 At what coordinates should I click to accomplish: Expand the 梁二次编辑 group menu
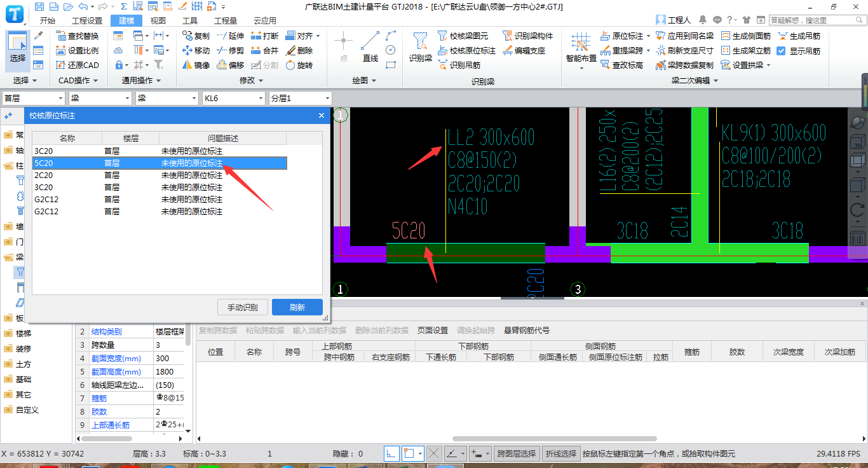695,81
